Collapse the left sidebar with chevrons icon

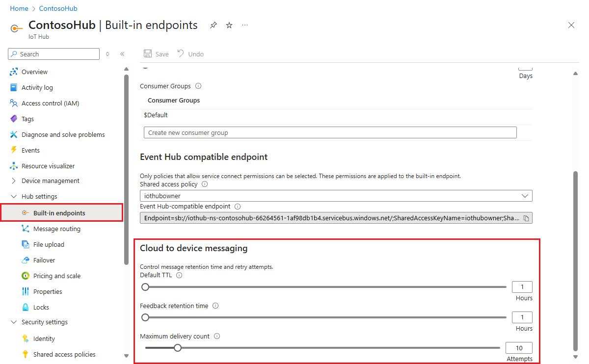pyautogui.click(x=122, y=54)
